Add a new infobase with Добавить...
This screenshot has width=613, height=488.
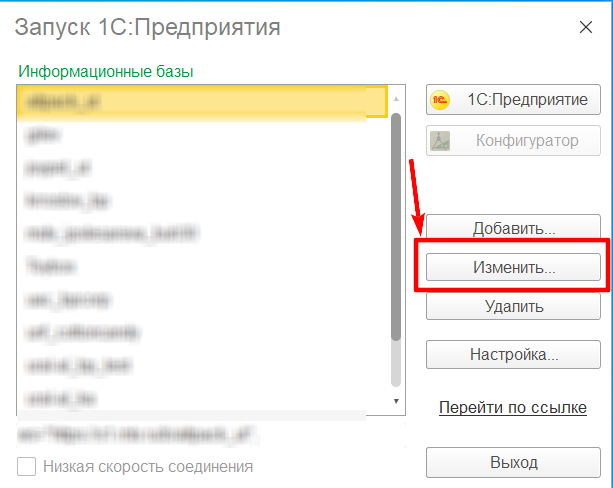pyautogui.click(x=513, y=228)
